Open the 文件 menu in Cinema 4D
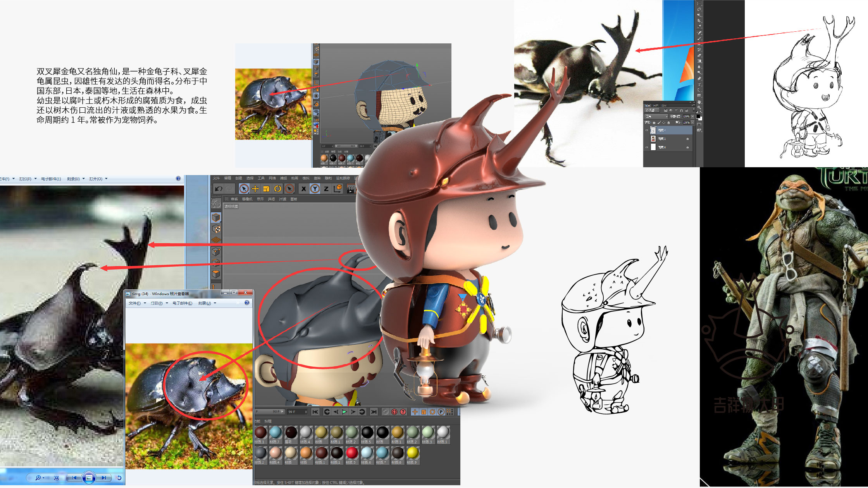The image size is (868, 488). (x=216, y=178)
